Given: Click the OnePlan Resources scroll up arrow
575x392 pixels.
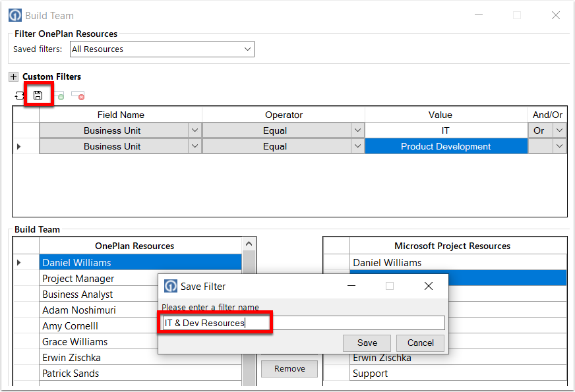Looking at the screenshot, I should (249, 244).
